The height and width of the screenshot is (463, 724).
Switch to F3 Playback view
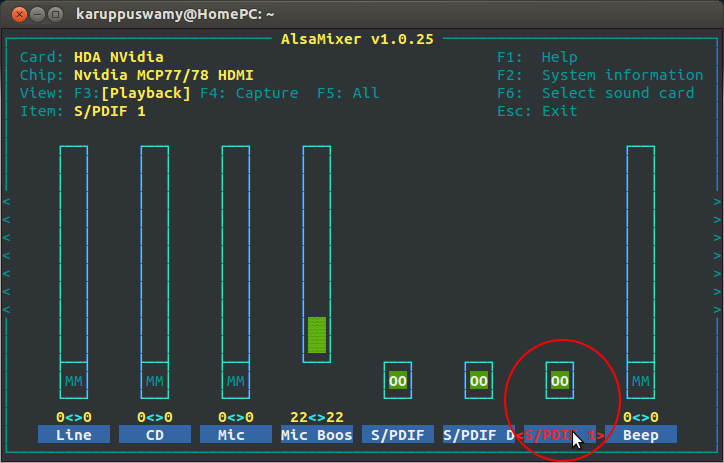tap(133, 93)
